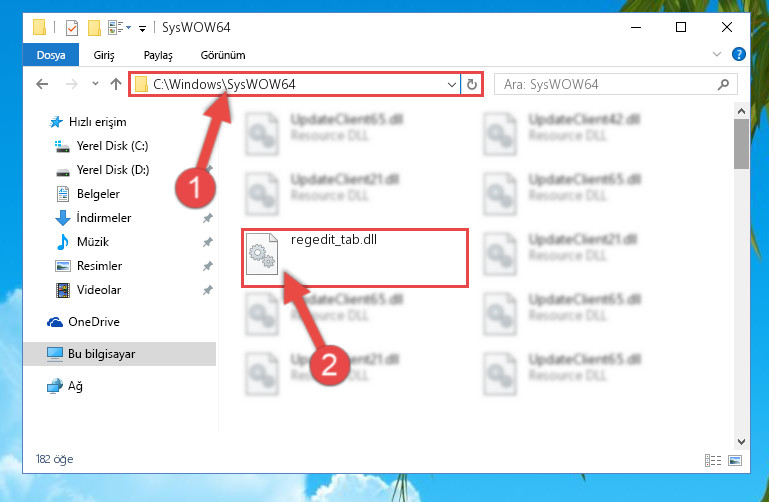Screen dimensions: 769x502
Task: Go forward with the Forward arrow
Action: [x=72, y=84]
